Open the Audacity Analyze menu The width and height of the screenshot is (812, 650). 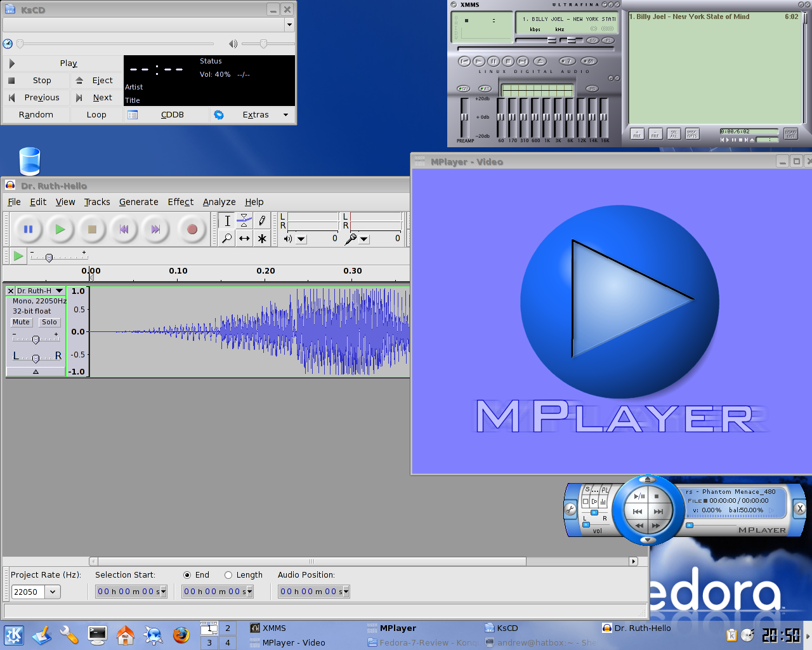tap(219, 202)
